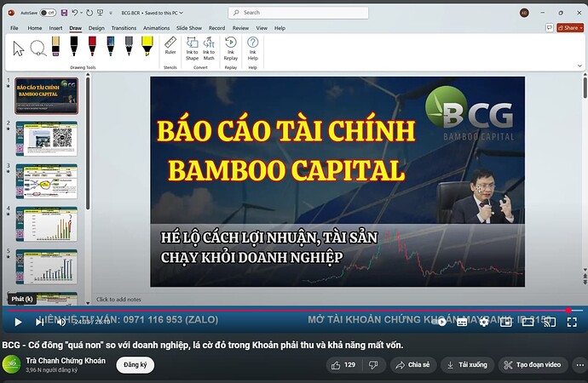Select the gray pencil tool

[129, 46]
